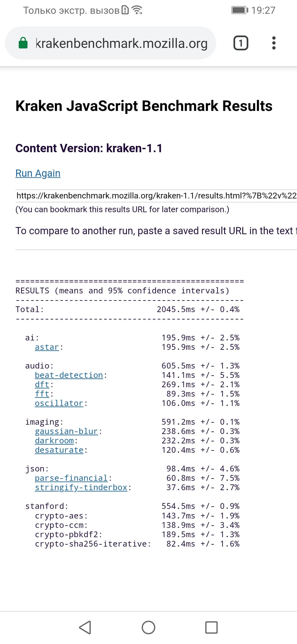Open the desaturate test link
Screen dimensions: 297x644
pyautogui.click(x=59, y=450)
